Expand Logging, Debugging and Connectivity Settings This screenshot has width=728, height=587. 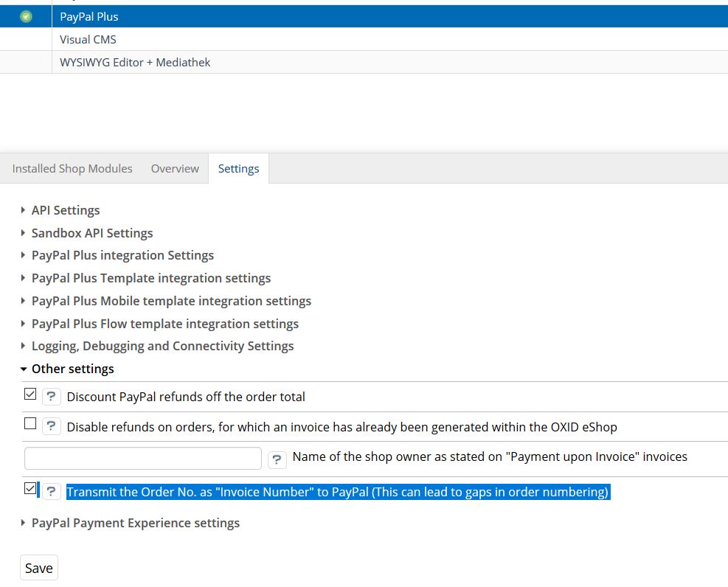point(162,346)
